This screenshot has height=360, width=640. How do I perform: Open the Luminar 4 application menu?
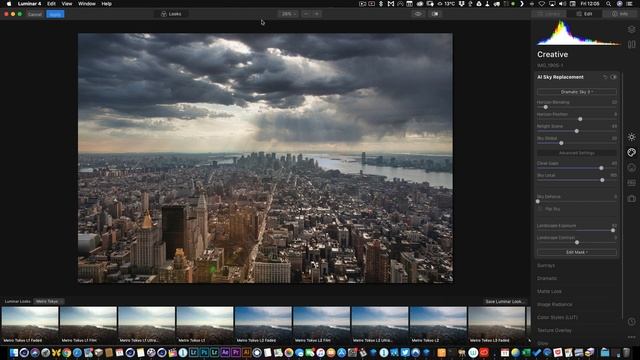pyautogui.click(x=29, y=4)
